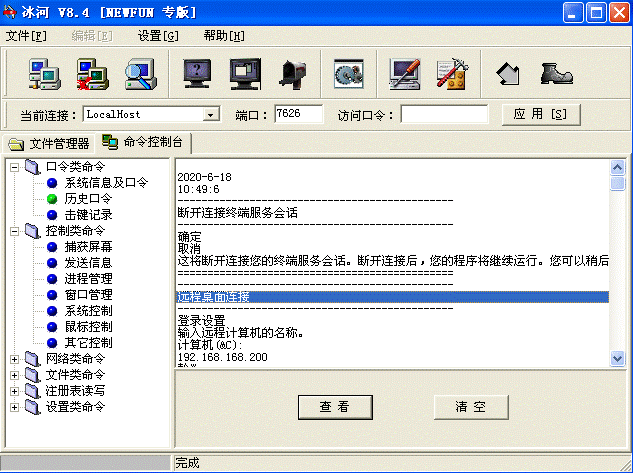This screenshot has width=633, height=473.
Task: Click the 2020-6-18 date line
Action: [204, 177]
